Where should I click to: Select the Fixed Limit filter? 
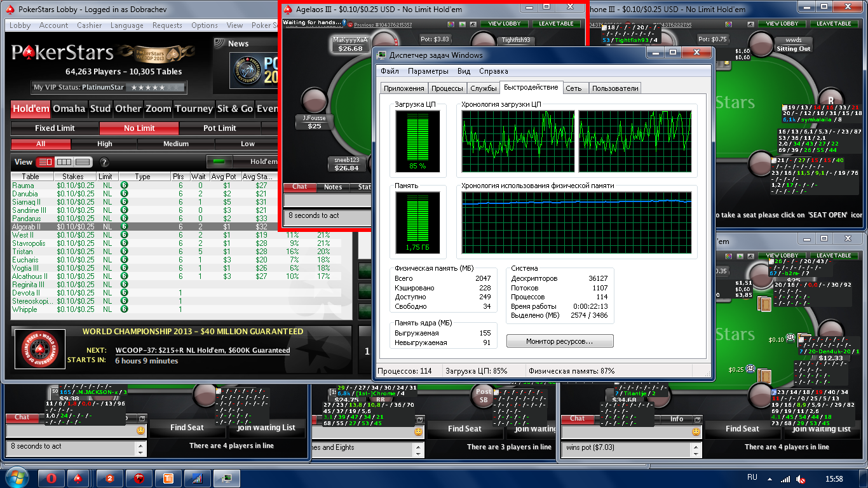(x=55, y=128)
